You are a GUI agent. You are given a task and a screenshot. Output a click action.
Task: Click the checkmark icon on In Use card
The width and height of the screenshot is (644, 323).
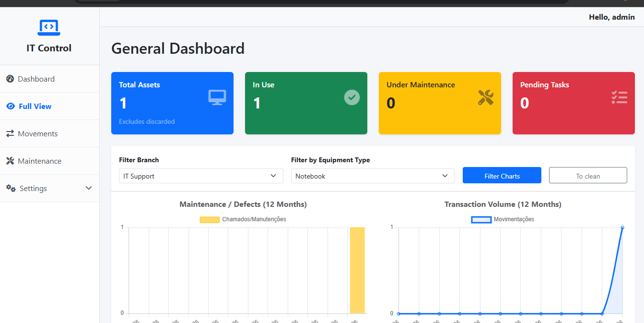pos(351,97)
